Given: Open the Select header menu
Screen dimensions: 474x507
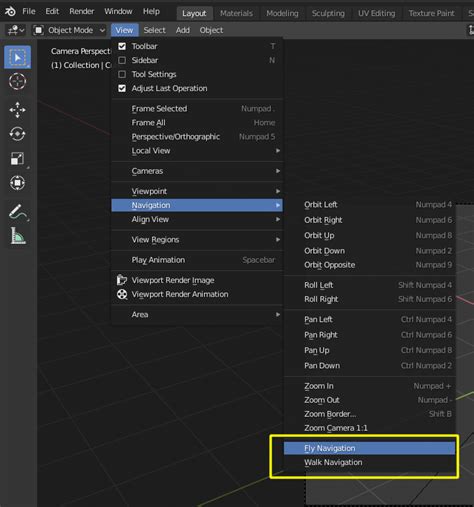Looking at the screenshot, I should pyautogui.click(x=154, y=30).
